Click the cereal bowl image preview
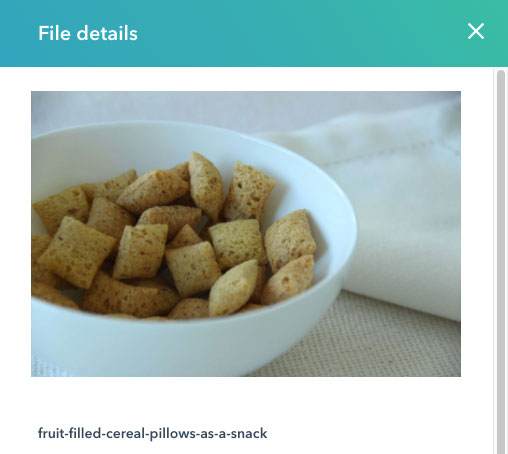Screen dimensions: 508x454 pyautogui.click(x=246, y=234)
